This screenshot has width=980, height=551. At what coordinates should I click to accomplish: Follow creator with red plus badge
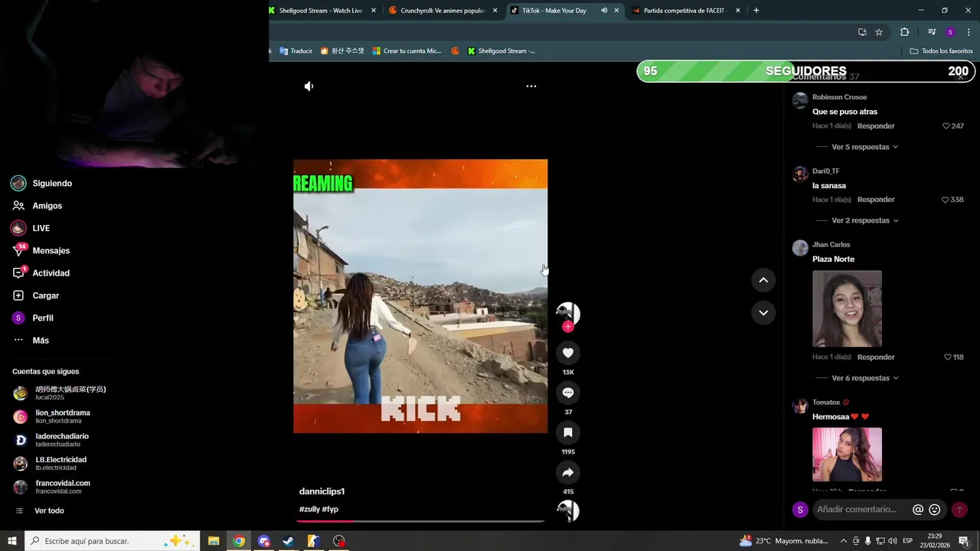pyautogui.click(x=567, y=327)
